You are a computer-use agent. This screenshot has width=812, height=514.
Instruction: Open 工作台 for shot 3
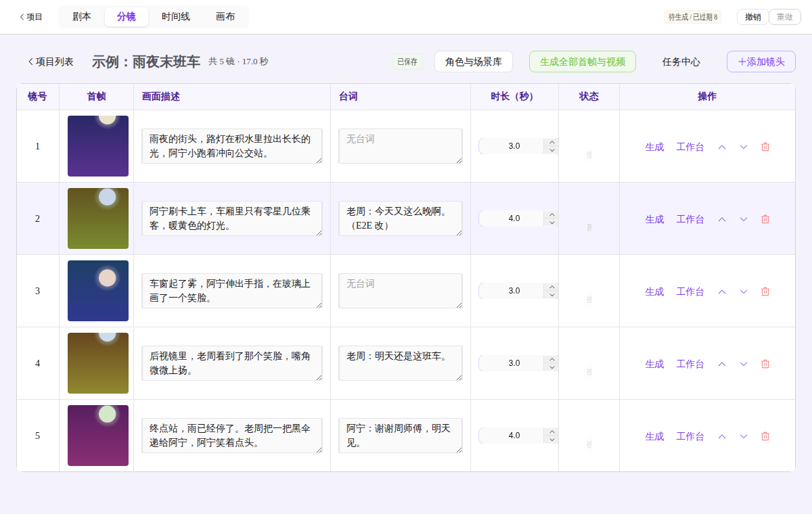pyautogui.click(x=690, y=291)
